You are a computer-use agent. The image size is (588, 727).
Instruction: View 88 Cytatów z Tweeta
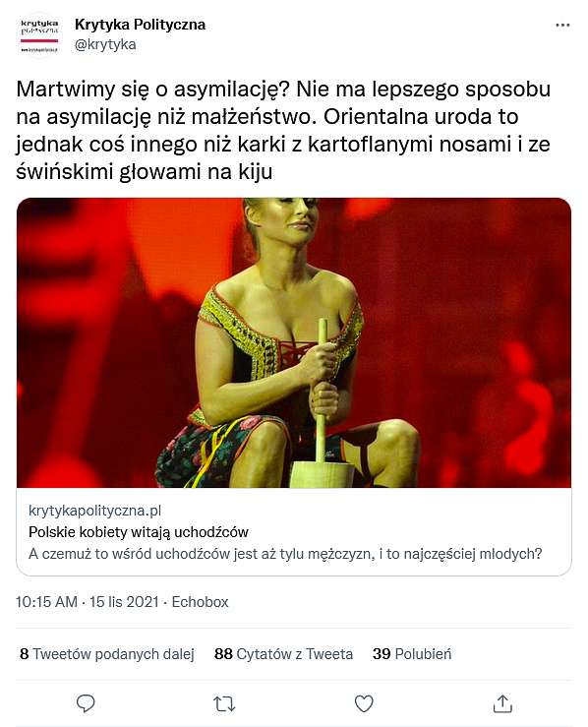tap(283, 654)
